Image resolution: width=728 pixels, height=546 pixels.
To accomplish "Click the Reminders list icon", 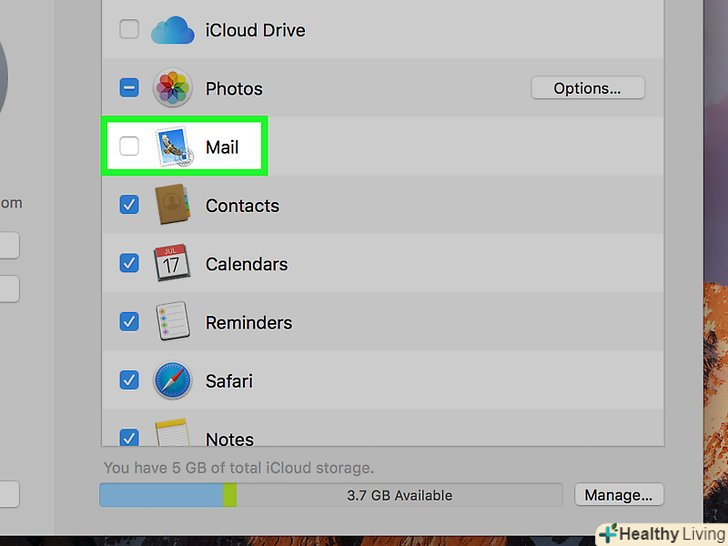I will (172, 322).
